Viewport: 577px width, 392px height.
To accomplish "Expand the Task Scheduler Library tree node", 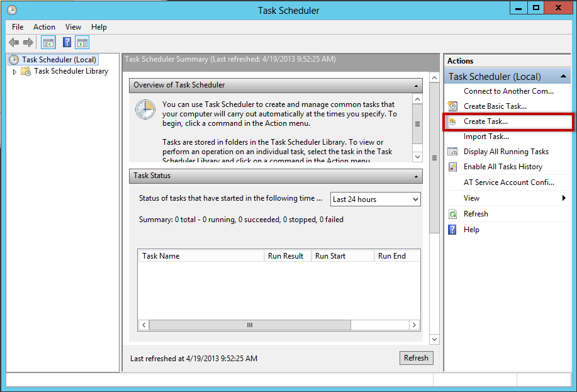I will pos(15,72).
